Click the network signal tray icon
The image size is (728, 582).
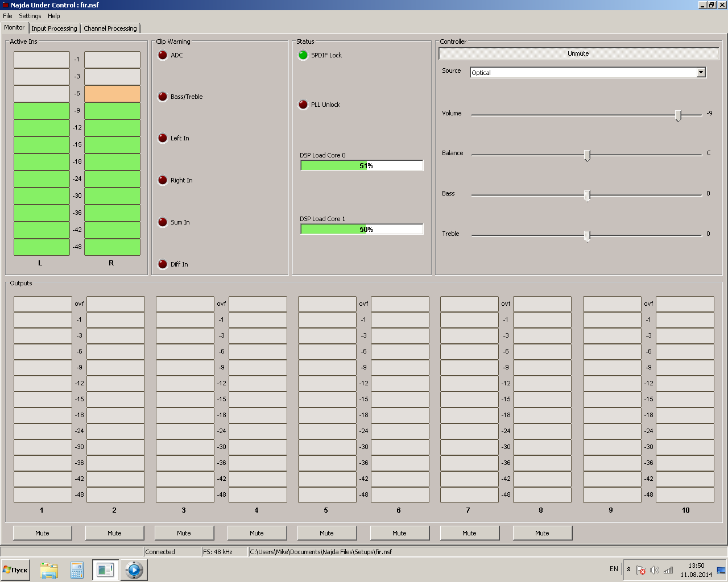668,570
